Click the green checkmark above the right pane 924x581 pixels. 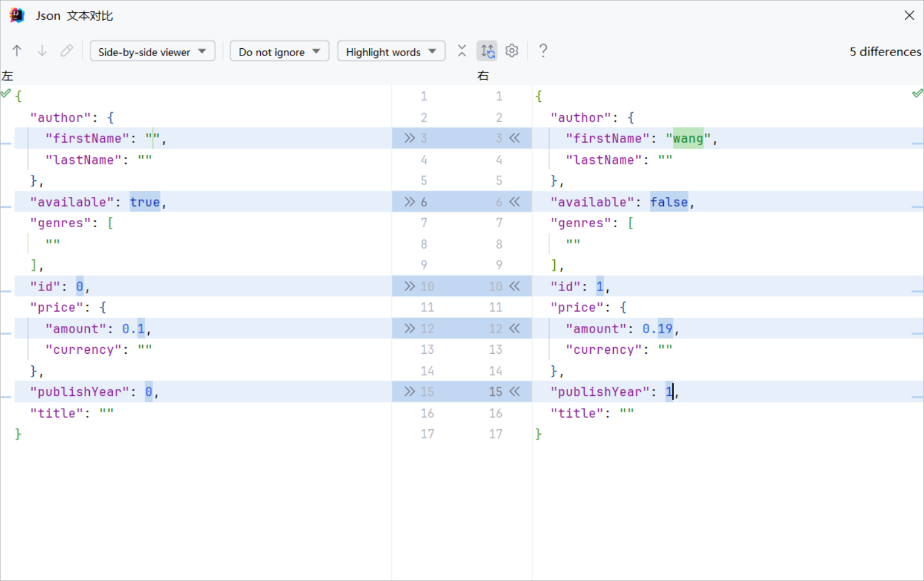pyautogui.click(x=917, y=93)
